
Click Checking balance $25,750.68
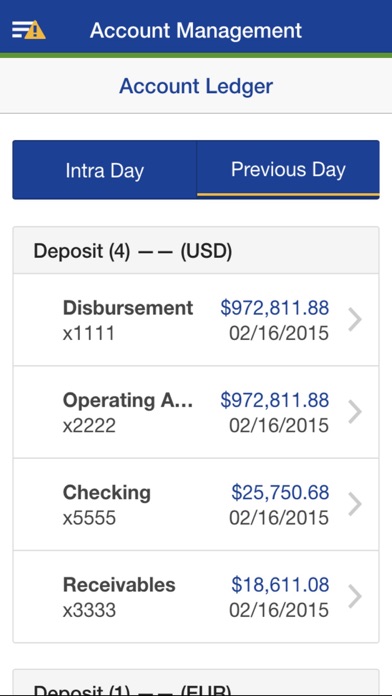tap(280, 492)
